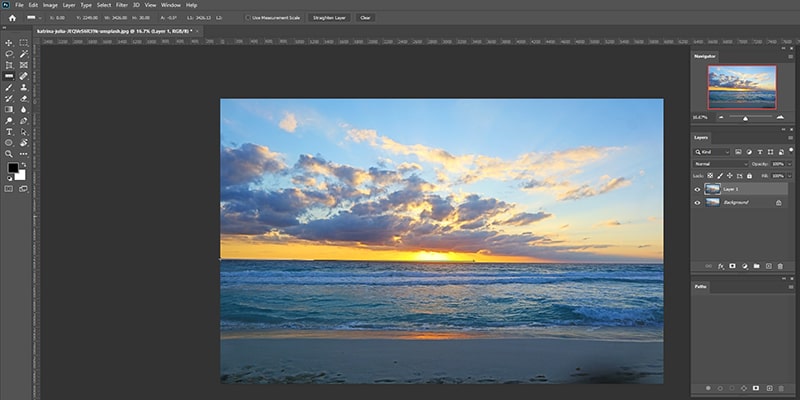Close the open document tab

click(x=197, y=31)
